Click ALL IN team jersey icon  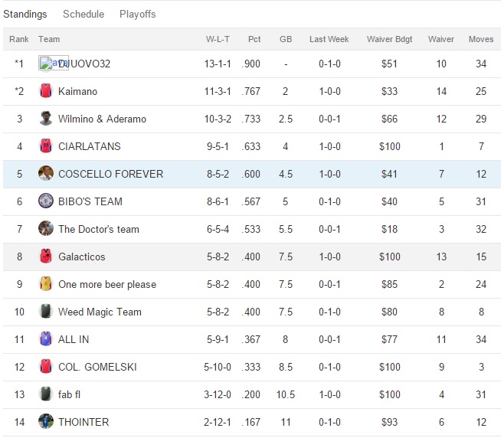coord(46,339)
